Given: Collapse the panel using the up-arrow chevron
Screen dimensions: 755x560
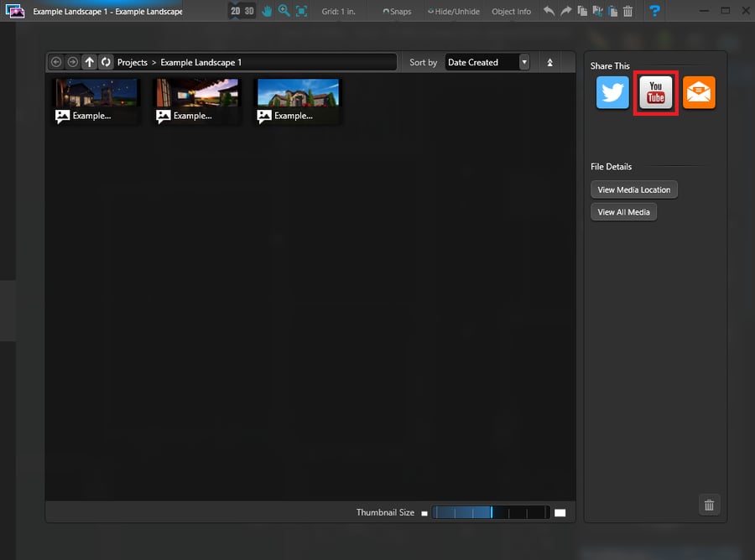Looking at the screenshot, I should click(550, 62).
